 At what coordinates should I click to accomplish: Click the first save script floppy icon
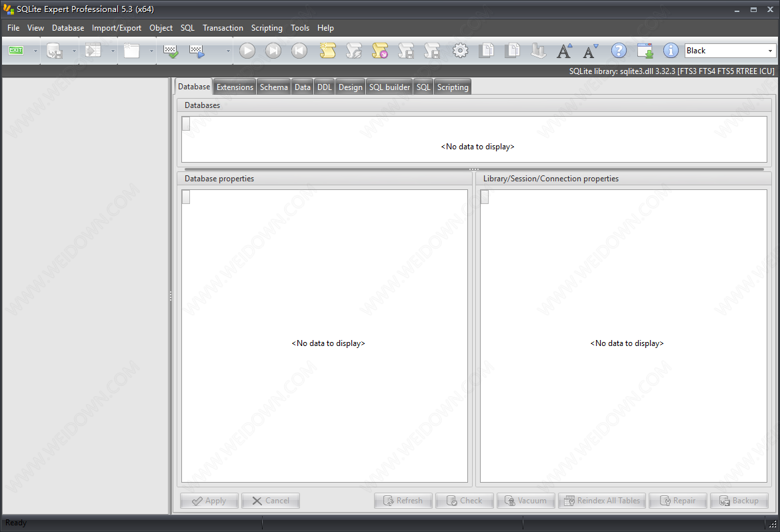click(406, 51)
